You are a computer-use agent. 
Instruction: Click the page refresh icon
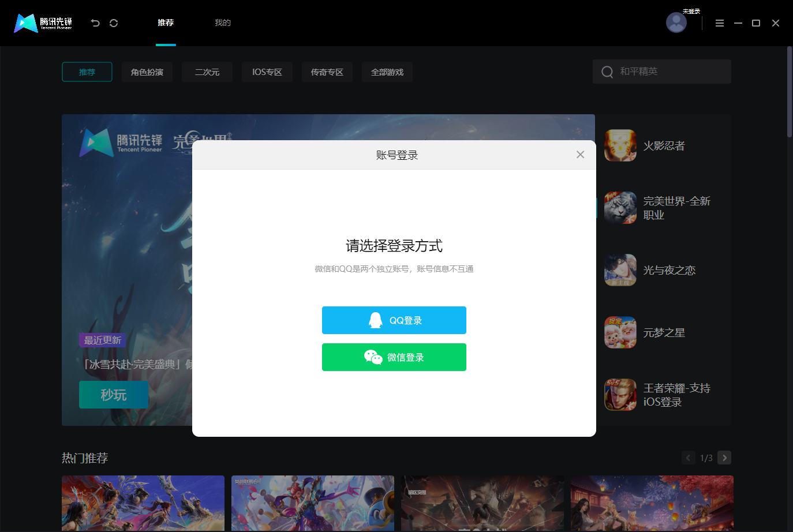pyautogui.click(x=114, y=23)
